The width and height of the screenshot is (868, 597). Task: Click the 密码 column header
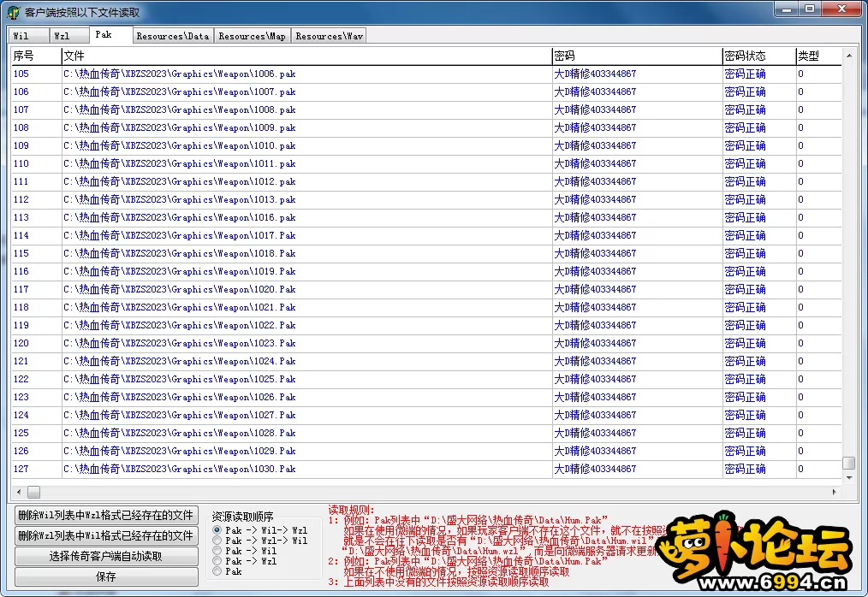[x=637, y=56]
